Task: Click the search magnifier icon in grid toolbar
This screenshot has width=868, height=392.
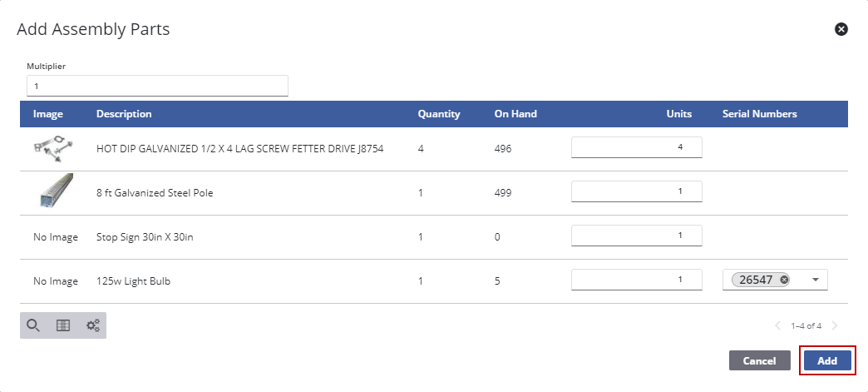Action: tap(33, 325)
